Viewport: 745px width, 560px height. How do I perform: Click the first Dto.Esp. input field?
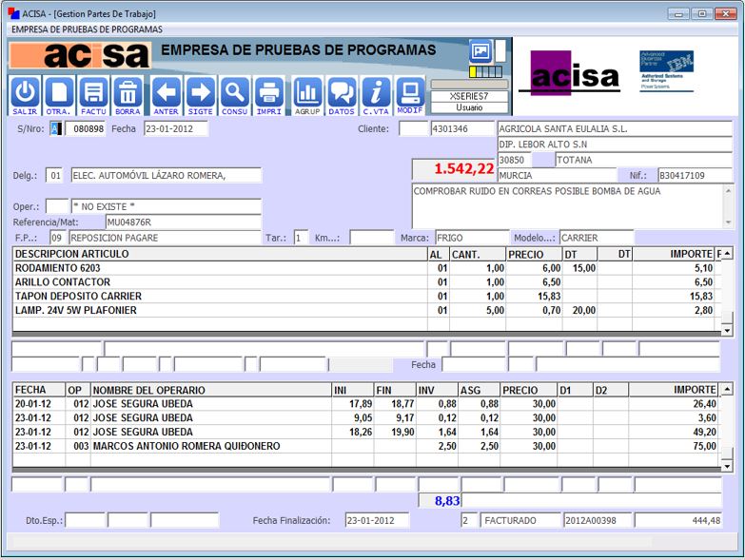pyautogui.click(x=85, y=520)
